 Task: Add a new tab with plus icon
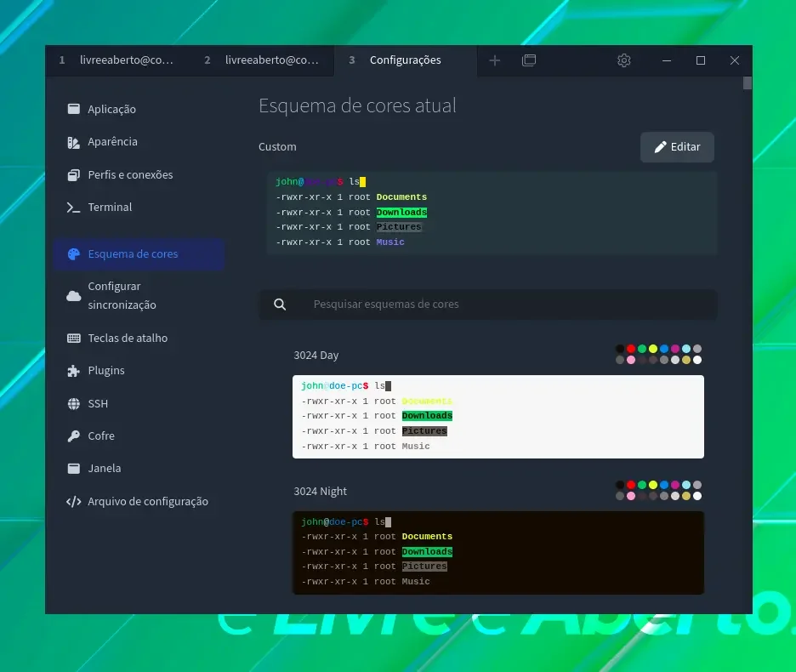[494, 60]
